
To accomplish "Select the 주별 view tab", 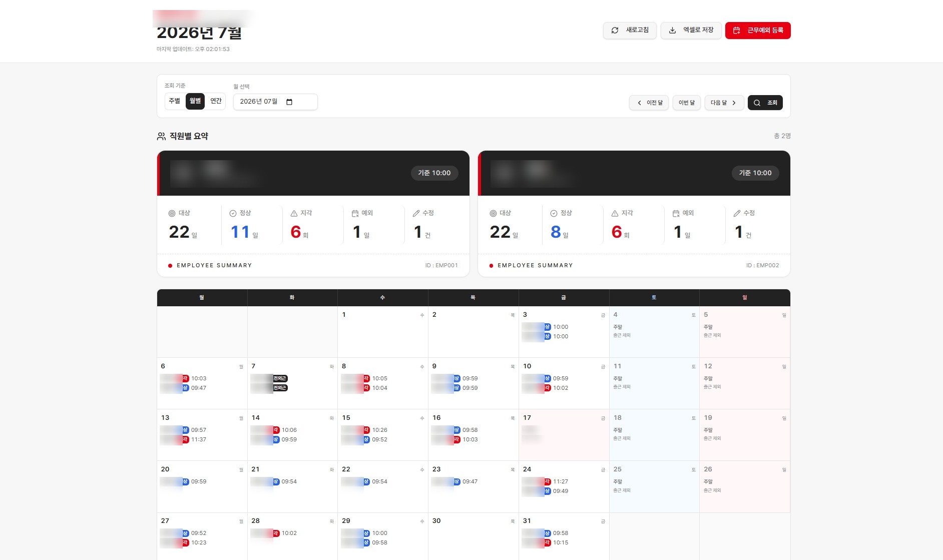I will [x=175, y=101].
